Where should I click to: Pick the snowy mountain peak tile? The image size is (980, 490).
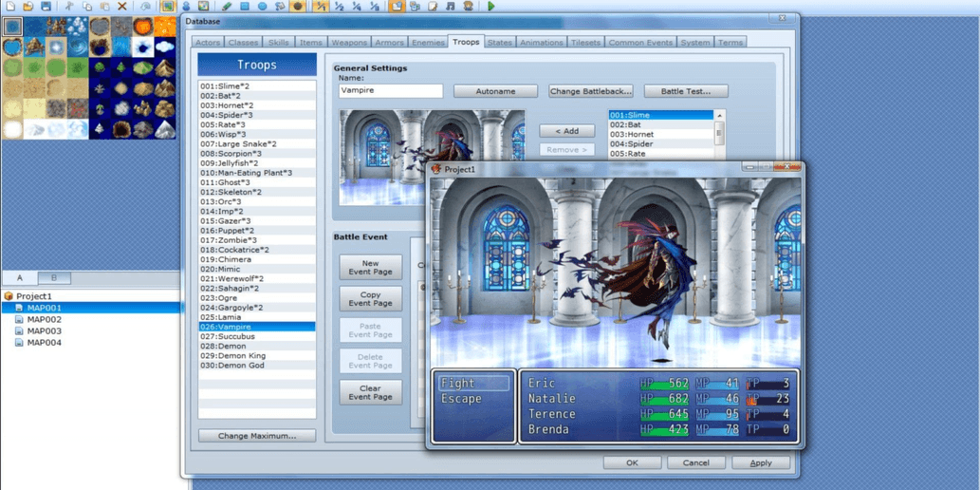165,129
